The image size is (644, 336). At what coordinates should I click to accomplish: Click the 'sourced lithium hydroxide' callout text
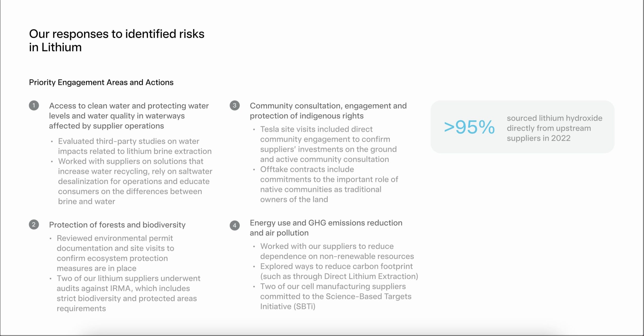click(554, 128)
